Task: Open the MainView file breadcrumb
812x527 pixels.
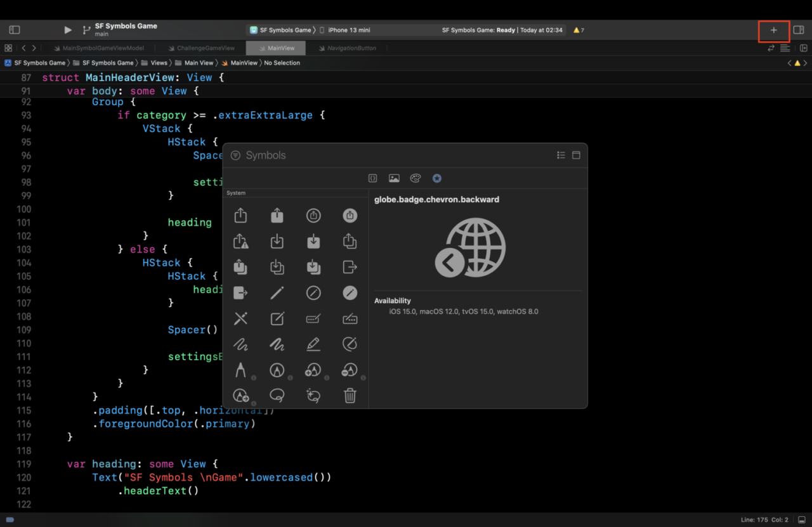Action: [x=239, y=63]
